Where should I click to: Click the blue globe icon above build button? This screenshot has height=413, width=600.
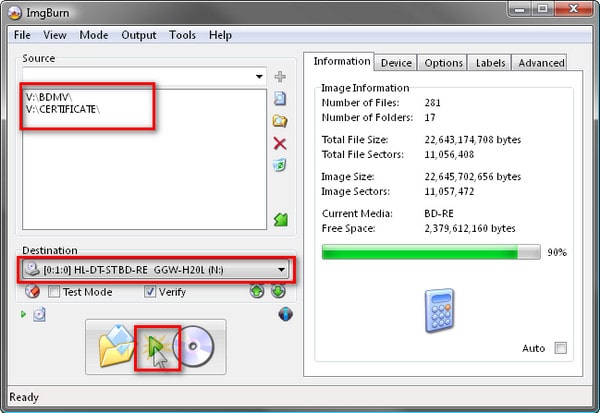click(284, 315)
